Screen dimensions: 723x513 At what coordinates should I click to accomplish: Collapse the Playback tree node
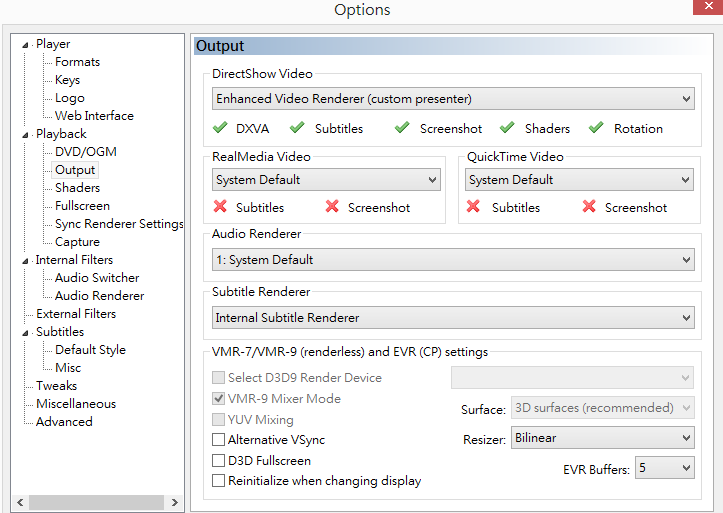tap(26, 134)
